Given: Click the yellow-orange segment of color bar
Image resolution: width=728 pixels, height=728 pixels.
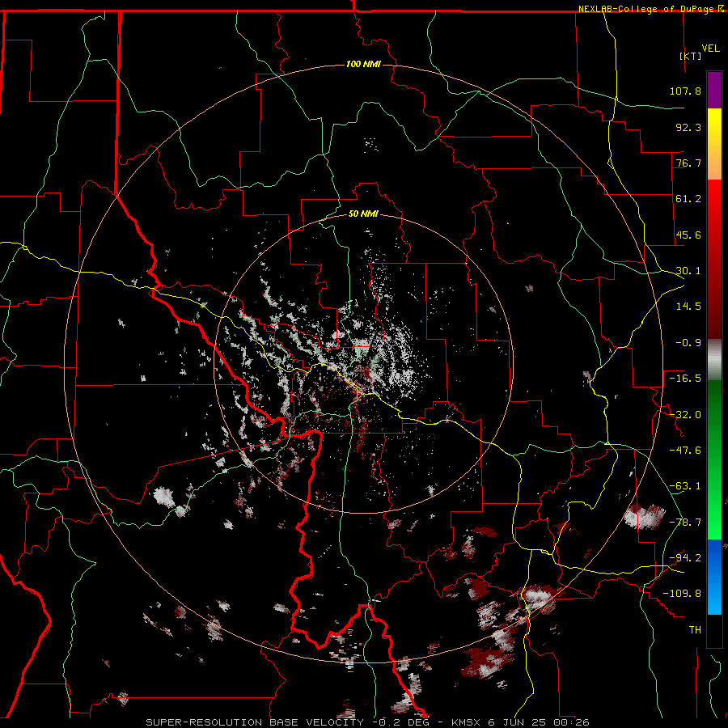Looking at the screenshot, I should tap(714, 144).
